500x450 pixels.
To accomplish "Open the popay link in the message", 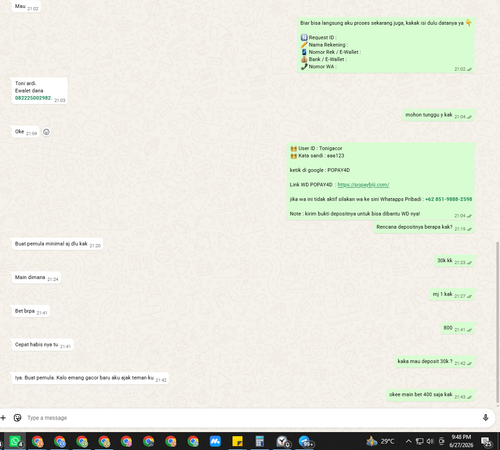I will [363, 185].
